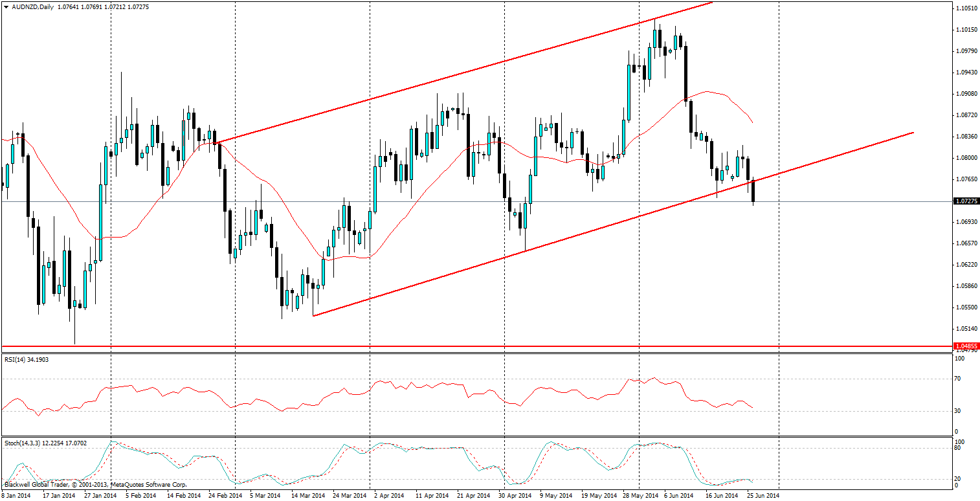Click the 1.06570 price axis label
The width and height of the screenshot is (980, 501).
pos(966,243)
